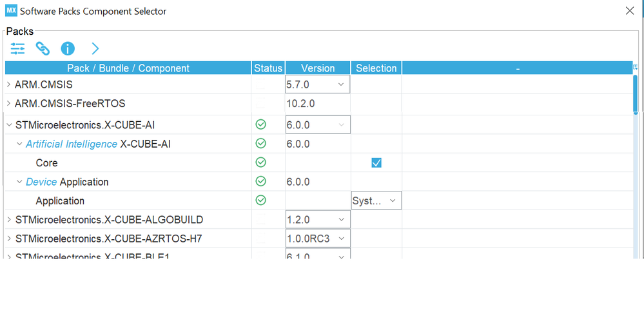Viewport: 644px width, 332px height.
Task: Click the dash column header
Action: click(x=518, y=68)
